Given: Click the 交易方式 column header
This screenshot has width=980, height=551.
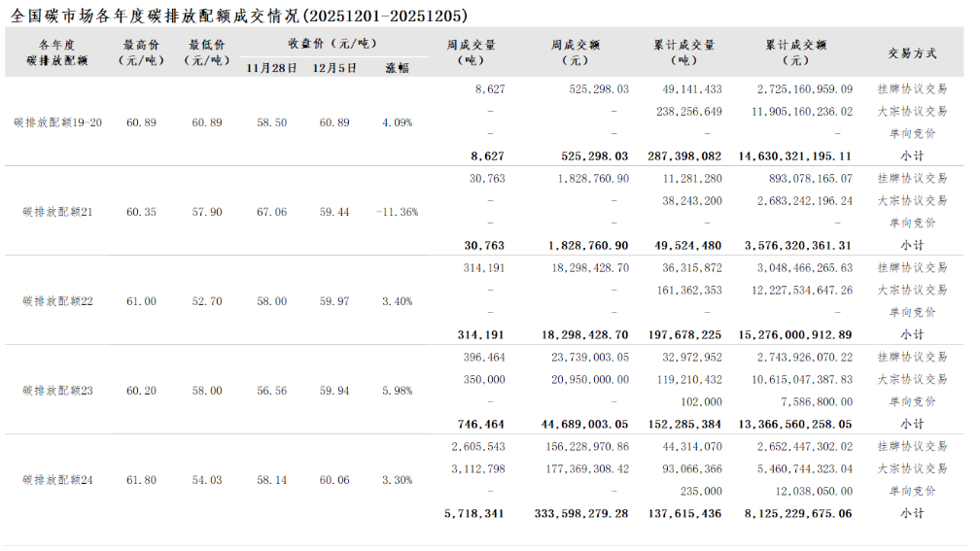Looking at the screenshot, I should [x=911, y=52].
